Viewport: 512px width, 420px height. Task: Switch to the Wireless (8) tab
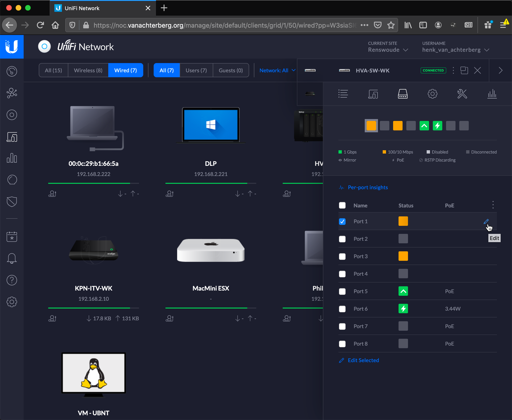[x=88, y=70]
